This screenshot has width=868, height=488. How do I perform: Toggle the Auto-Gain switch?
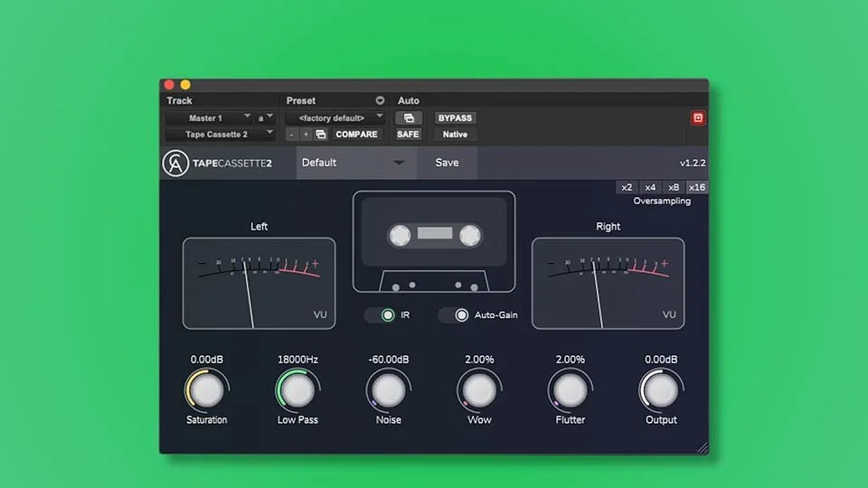(454, 314)
